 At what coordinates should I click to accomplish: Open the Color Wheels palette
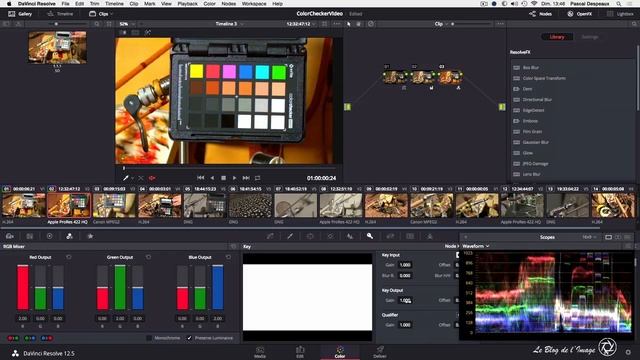pyautogui.click(x=49, y=236)
